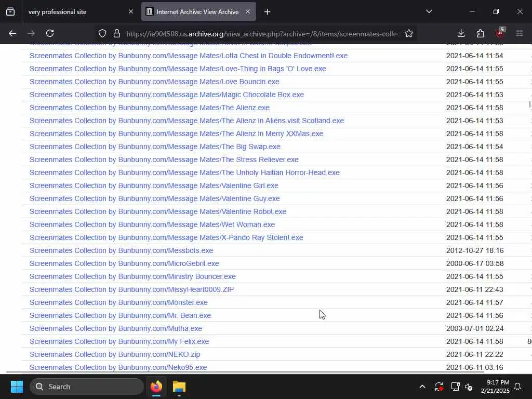Open The Alienz in Merry XXMas.exe
This screenshot has width=532, height=399.
(177, 134)
